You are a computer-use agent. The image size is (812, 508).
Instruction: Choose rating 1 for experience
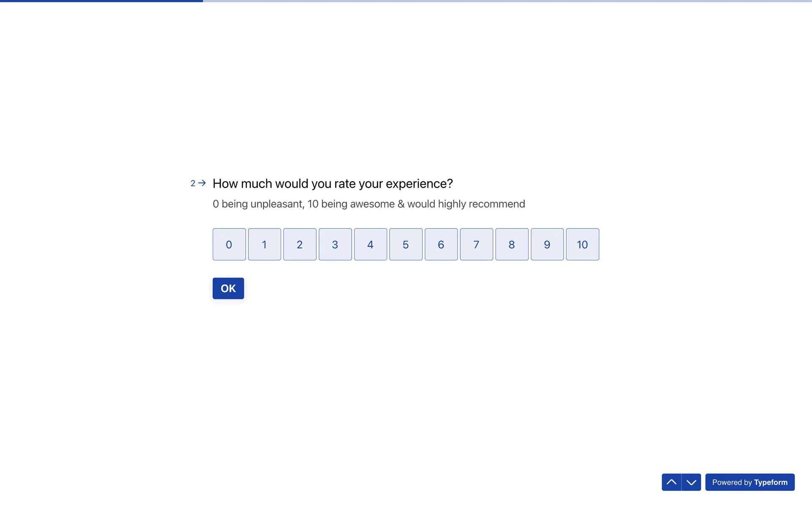point(264,244)
